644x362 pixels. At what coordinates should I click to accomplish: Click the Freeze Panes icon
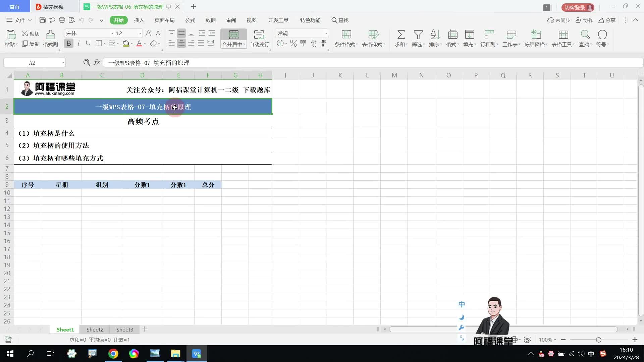[536, 35]
